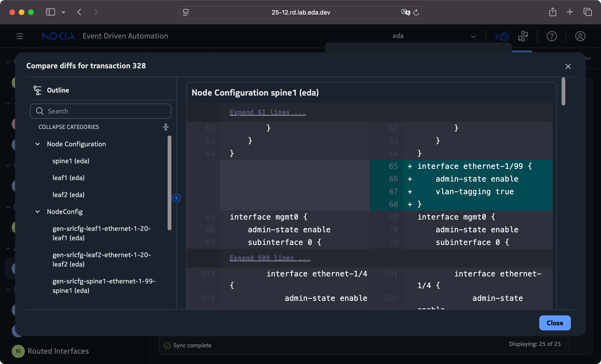Click Expand 509 lines link
Screen dimensions: 601x364
point(270,258)
